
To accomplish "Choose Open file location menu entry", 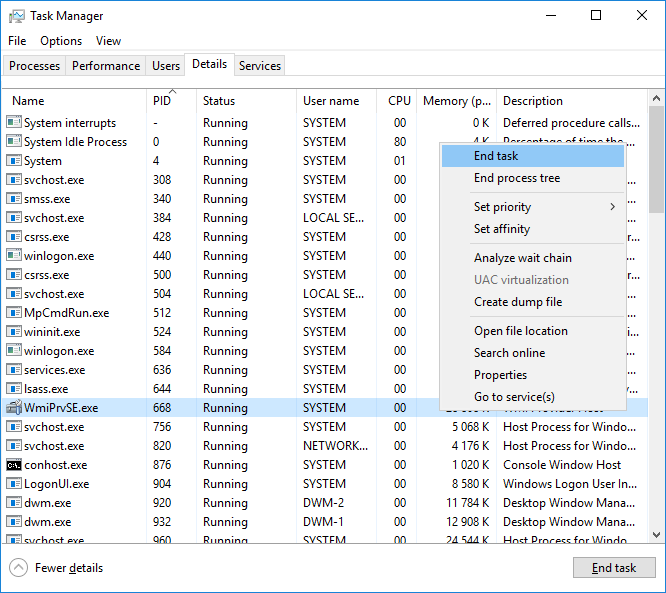I will tap(533, 331).
